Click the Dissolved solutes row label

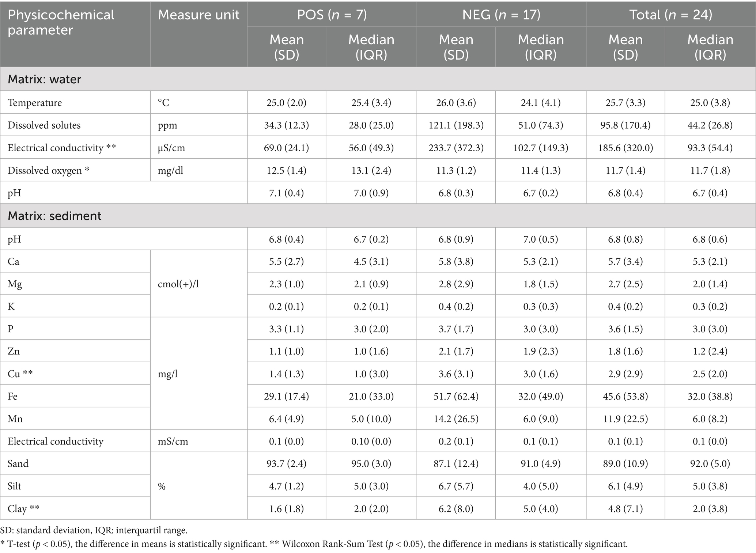44,125
